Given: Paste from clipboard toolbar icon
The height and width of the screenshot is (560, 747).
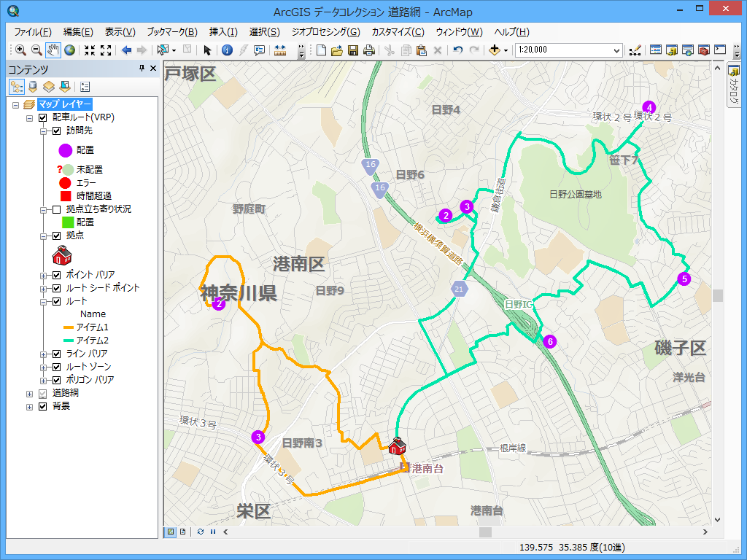Looking at the screenshot, I should (422, 50).
